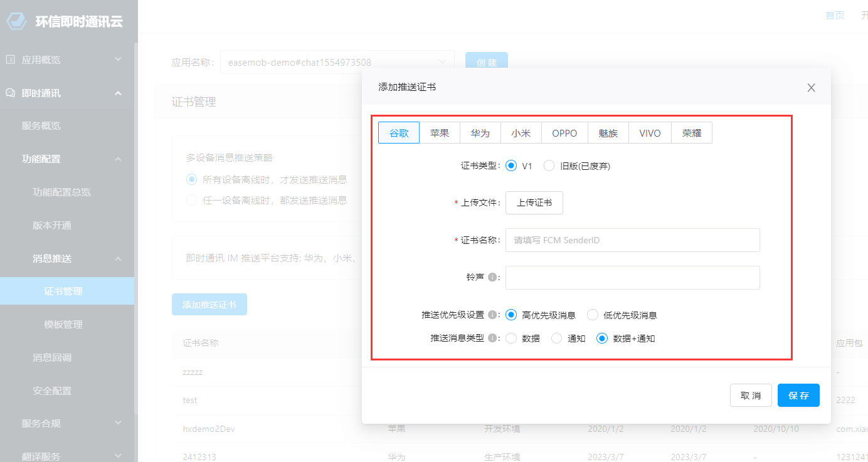Viewport: 868px width, 462px height.
Task: Select 数据 as push message type
Action: click(511, 338)
